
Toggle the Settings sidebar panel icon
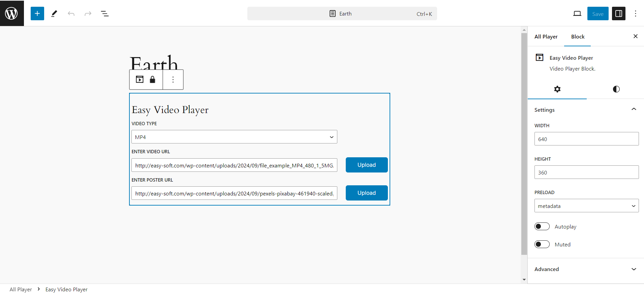(619, 14)
